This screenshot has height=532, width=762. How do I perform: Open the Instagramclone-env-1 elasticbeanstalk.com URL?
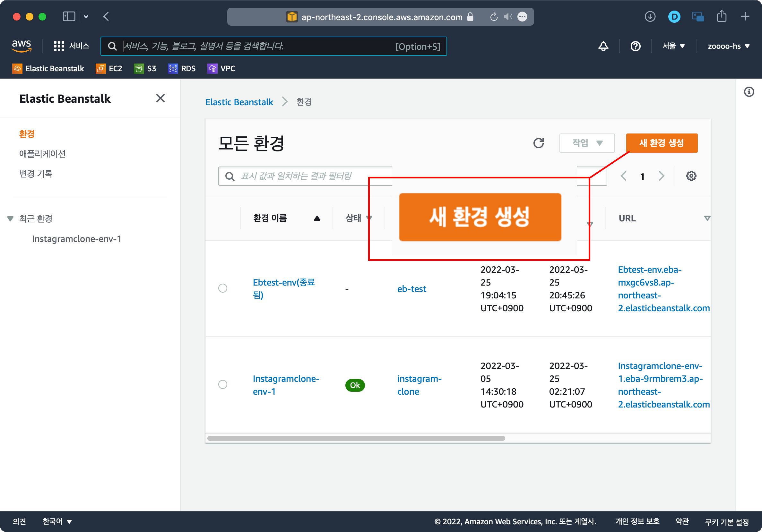[x=663, y=385]
